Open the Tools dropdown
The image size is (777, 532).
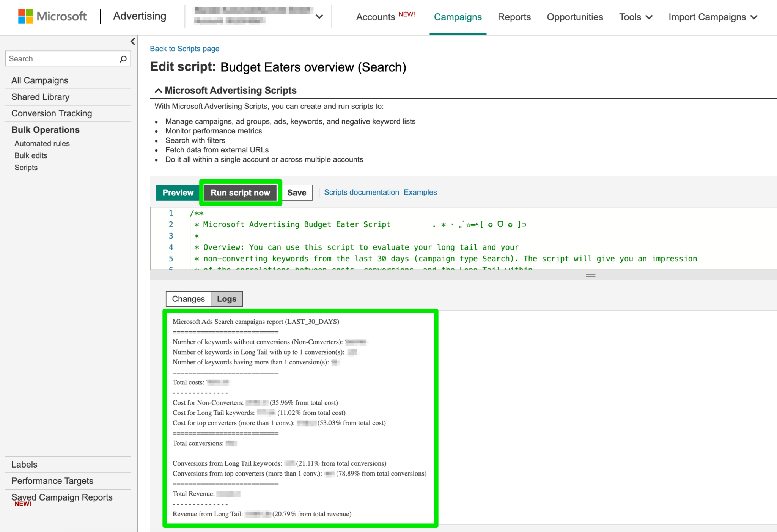click(635, 17)
